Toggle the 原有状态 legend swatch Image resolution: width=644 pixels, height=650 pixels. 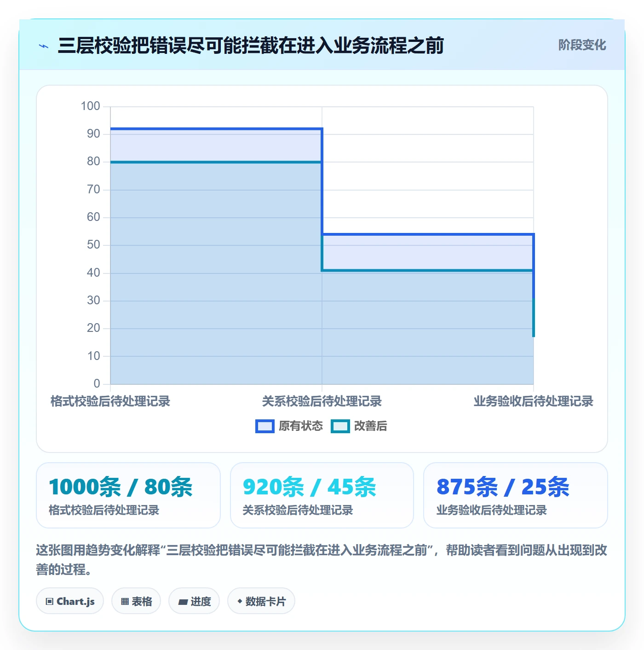point(265,426)
